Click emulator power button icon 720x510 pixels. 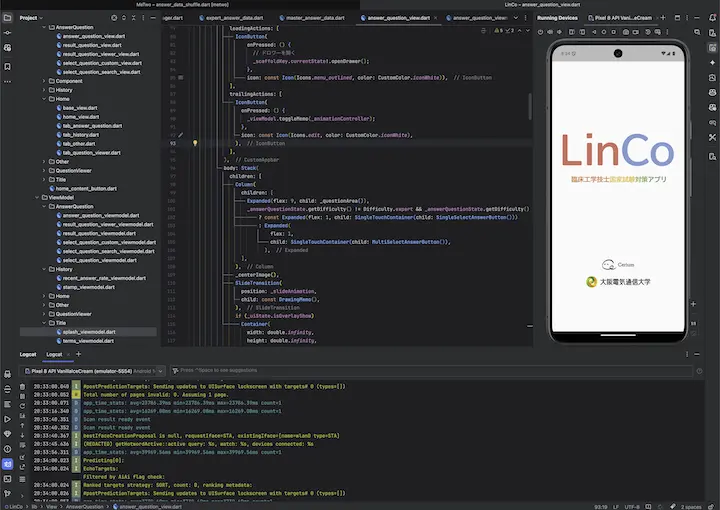tap(540, 32)
